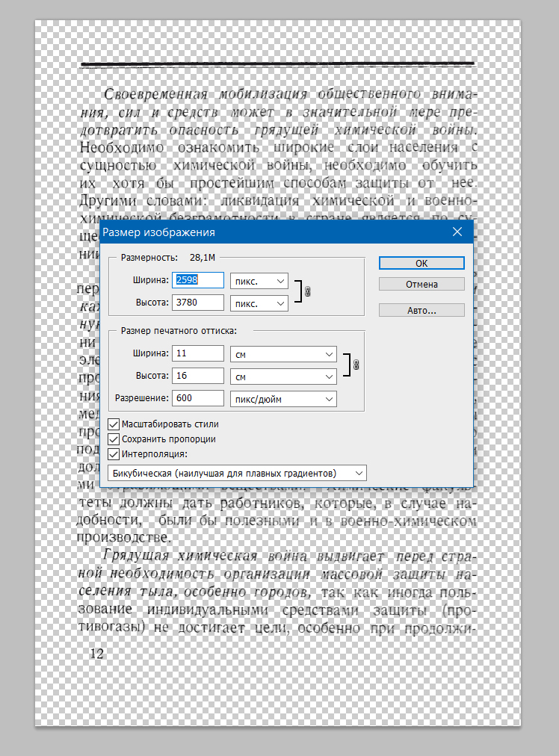Cancel with the Отмена button
Image resolution: width=559 pixels, height=756 pixels.
(x=421, y=285)
